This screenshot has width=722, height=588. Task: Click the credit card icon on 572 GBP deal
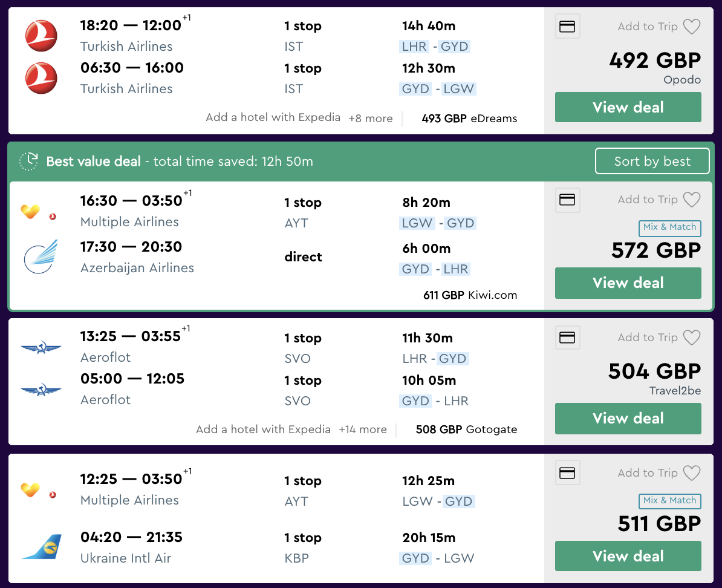click(x=567, y=200)
